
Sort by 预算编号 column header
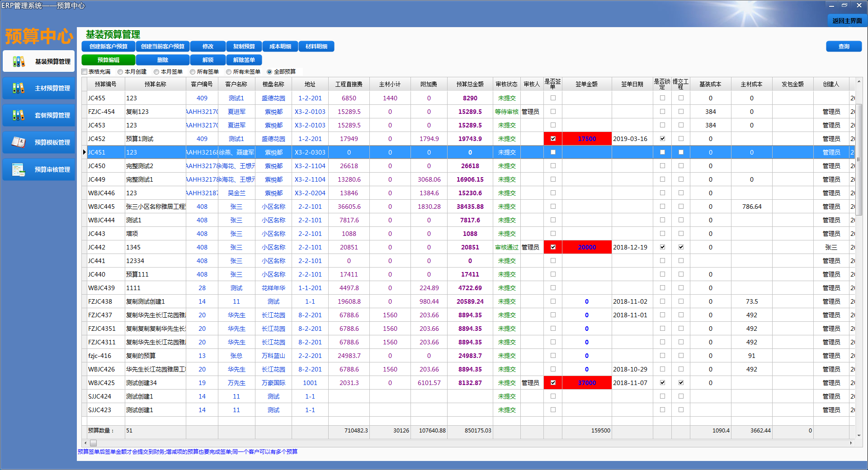[106, 84]
